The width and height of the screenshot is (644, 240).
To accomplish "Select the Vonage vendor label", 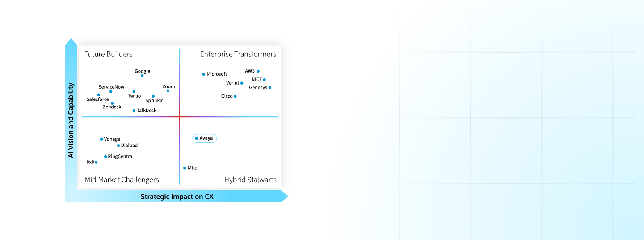I will click(112, 139).
